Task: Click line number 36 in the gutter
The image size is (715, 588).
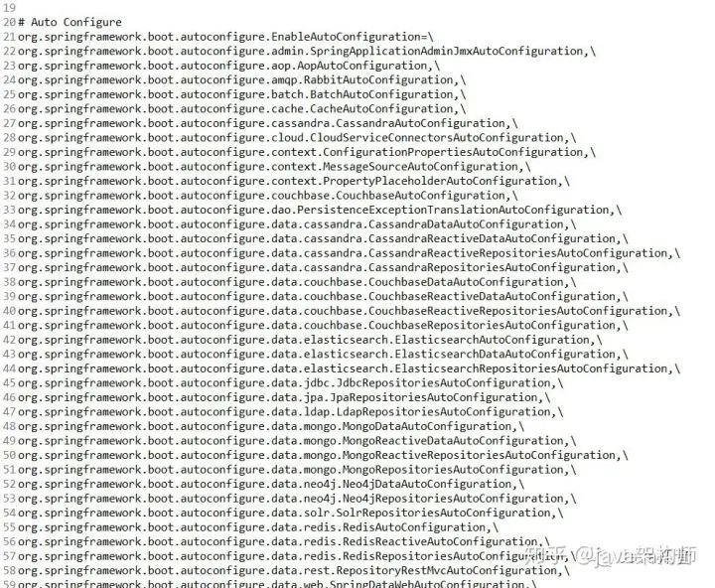Action: tap(10, 253)
